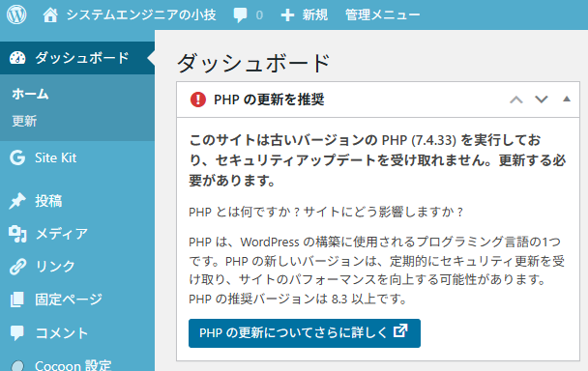Click the home icon beside the site name
The height and width of the screenshot is (371, 588).
[x=50, y=15]
